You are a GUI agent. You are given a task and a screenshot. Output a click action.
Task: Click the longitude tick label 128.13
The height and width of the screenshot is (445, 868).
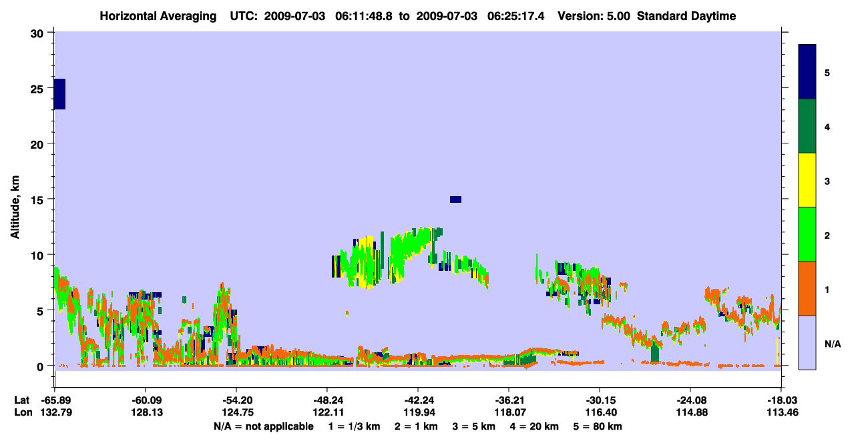tap(146, 413)
